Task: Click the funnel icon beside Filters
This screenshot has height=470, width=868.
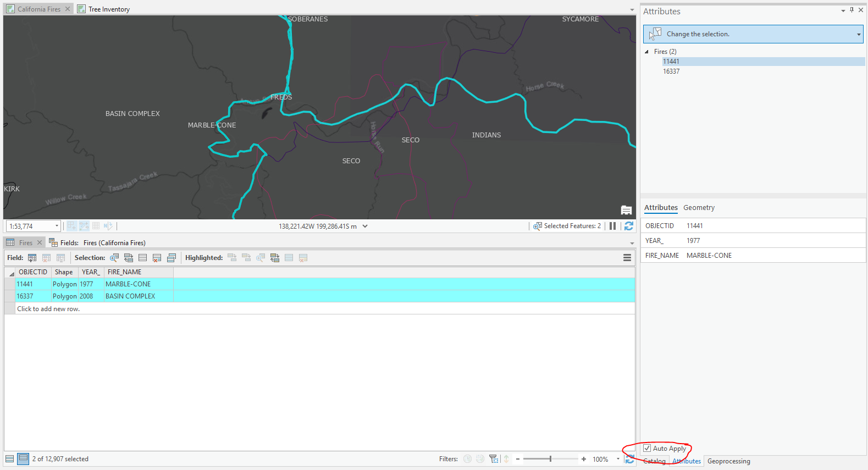Action: (x=494, y=459)
